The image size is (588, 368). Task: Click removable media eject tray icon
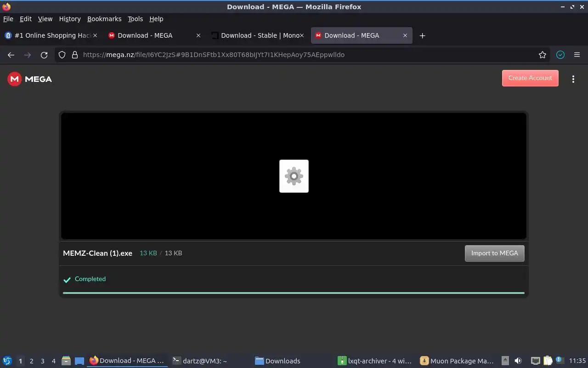point(505,361)
